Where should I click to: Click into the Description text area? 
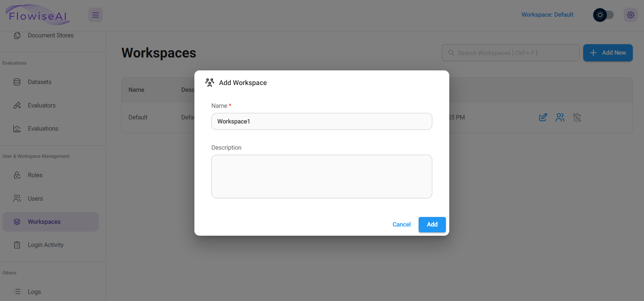click(x=321, y=177)
